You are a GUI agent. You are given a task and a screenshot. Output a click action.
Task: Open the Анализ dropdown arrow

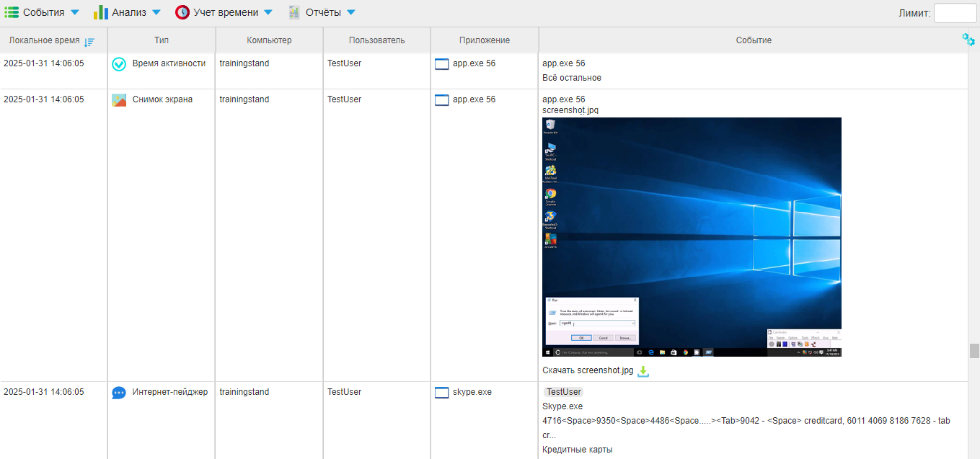click(156, 12)
